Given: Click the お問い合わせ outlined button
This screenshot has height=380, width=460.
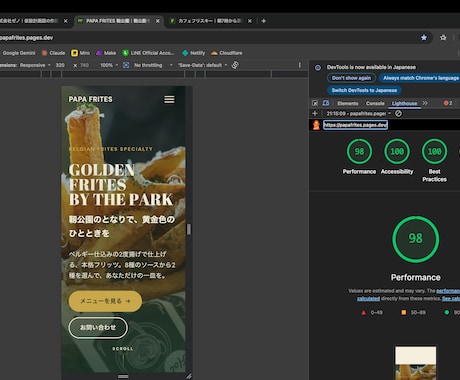Looking at the screenshot, I should [98, 327].
